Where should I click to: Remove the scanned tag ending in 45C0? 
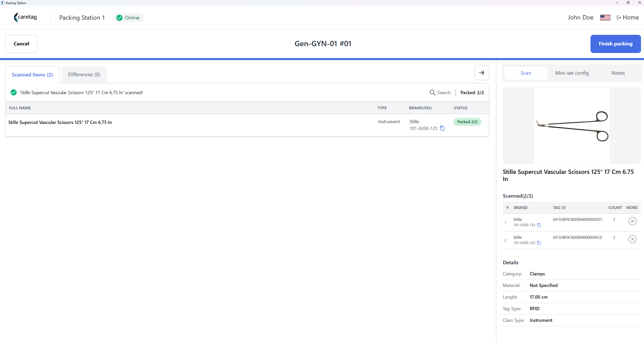(632, 239)
